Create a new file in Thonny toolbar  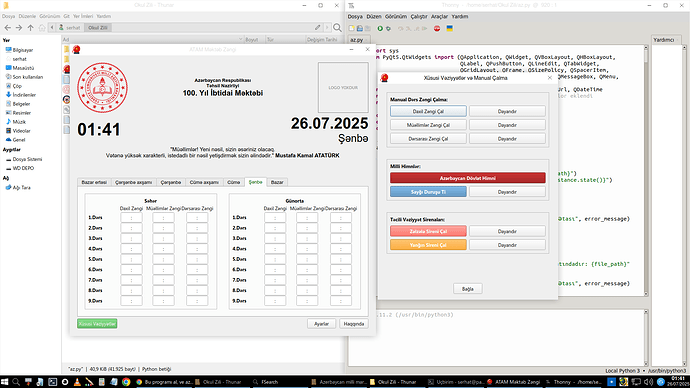(x=352, y=29)
